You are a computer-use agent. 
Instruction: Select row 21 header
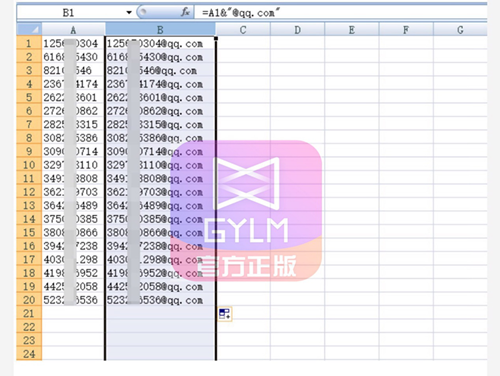pyautogui.click(x=29, y=313)
